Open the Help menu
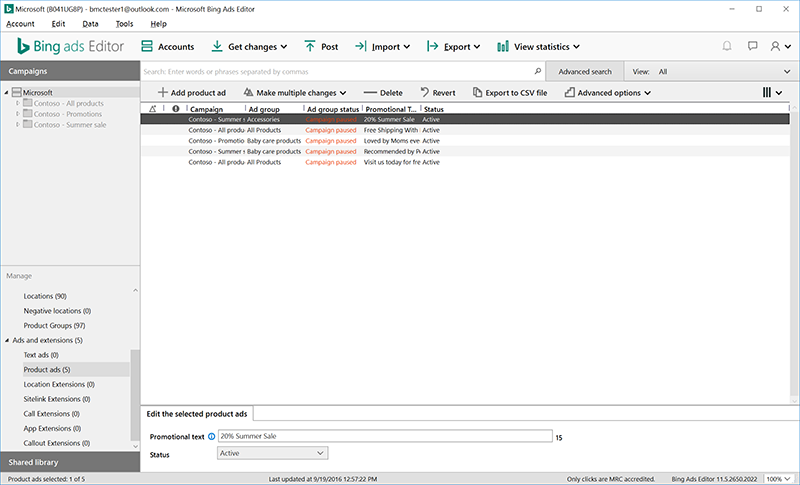This screenshot has height=485, width=800. point(158,24)
